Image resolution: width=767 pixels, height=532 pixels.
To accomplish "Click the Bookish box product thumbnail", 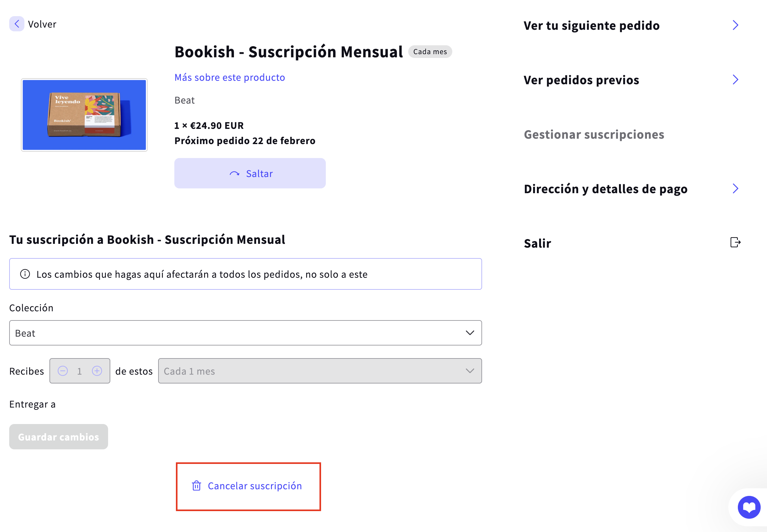I will [x=84, y=115].
